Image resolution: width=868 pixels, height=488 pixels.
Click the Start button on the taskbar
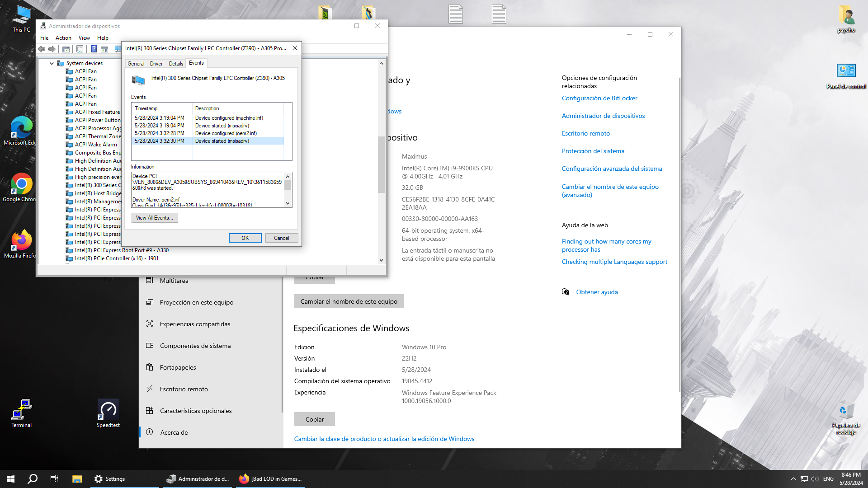tap(11, 479)
